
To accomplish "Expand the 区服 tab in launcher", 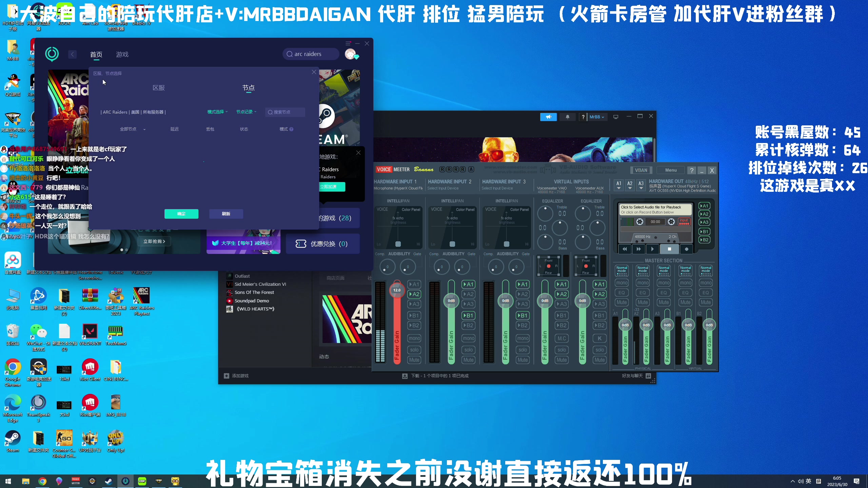I will tap(158, 87).
